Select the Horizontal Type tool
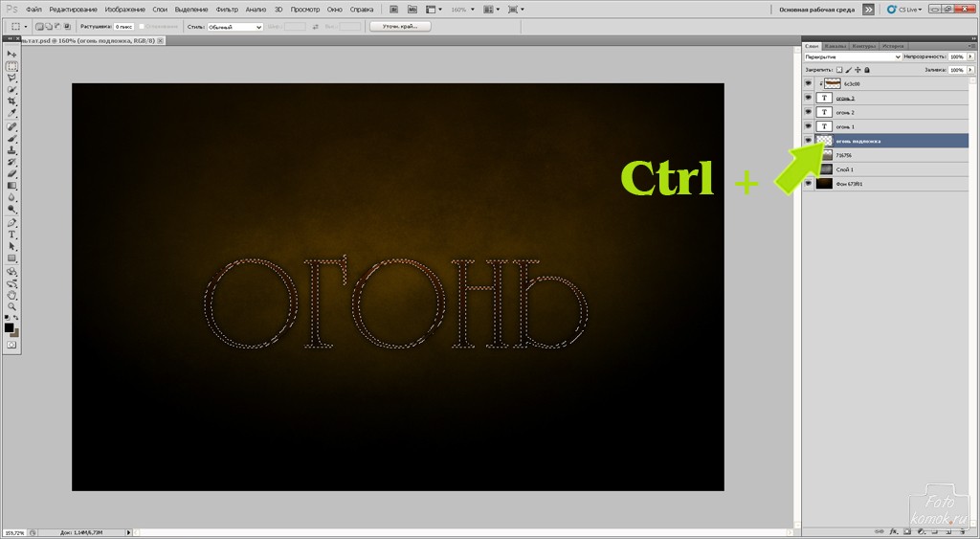The height and width of the screenshot is (539, 980). point(11,236)
